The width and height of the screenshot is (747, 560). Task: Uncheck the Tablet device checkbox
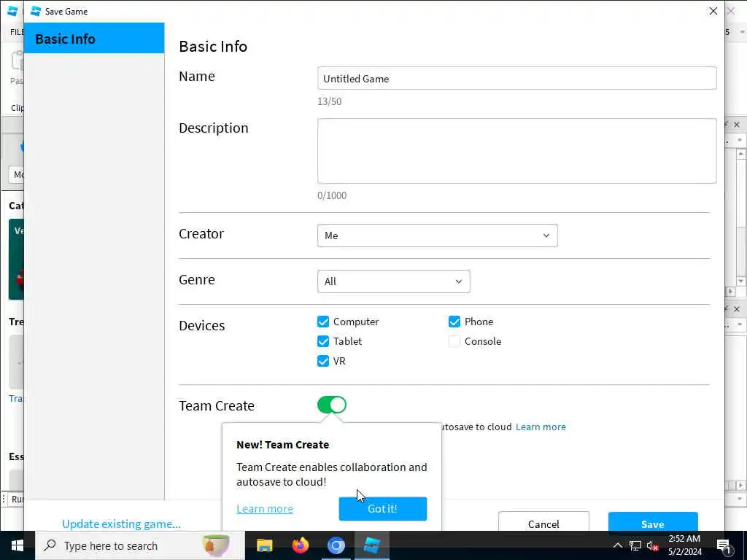pos(323,341)
